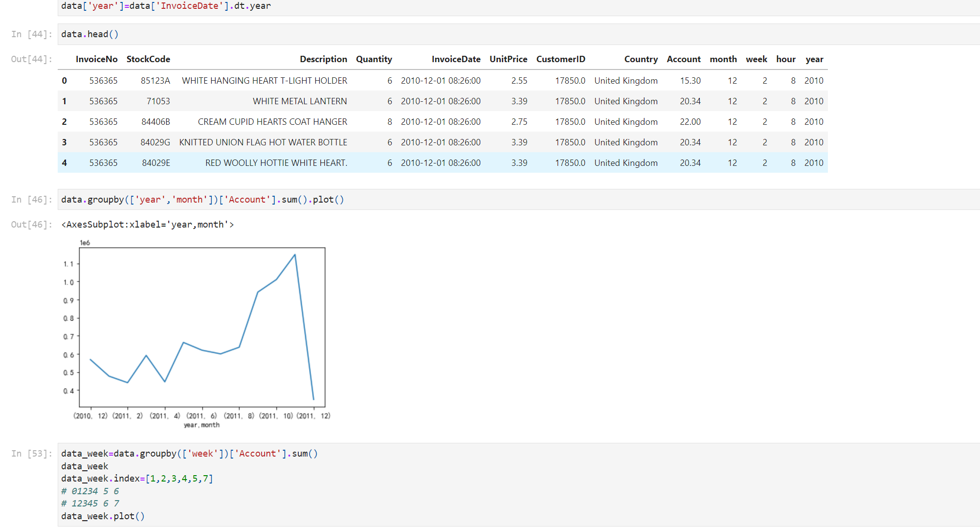The width and height of the screenshot is (980, 529).
Task: Click the data_week.index assignment line
Action: (x=137, y=479)
